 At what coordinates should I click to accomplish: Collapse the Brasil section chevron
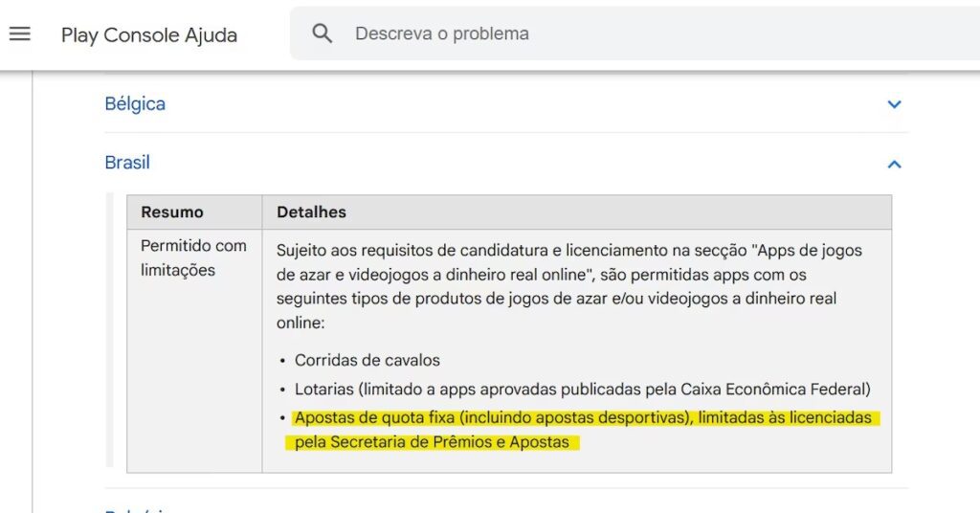[x=894, y=164]
